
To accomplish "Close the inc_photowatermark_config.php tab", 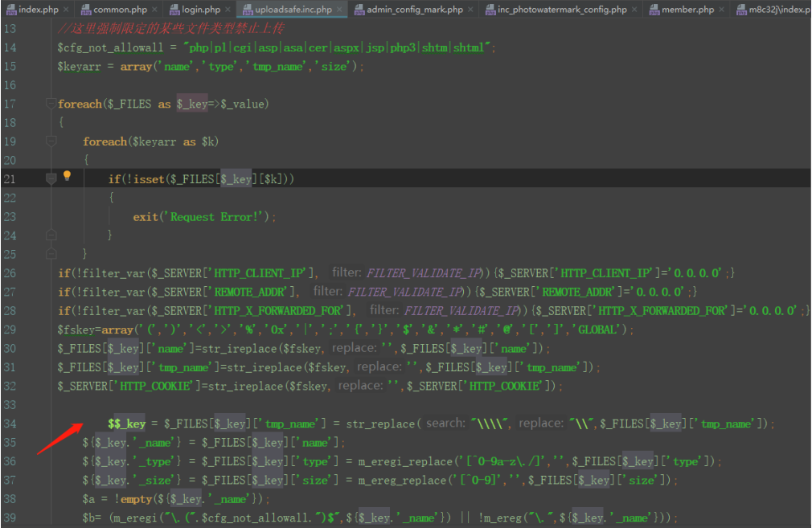I will click(x=634, y=10).
